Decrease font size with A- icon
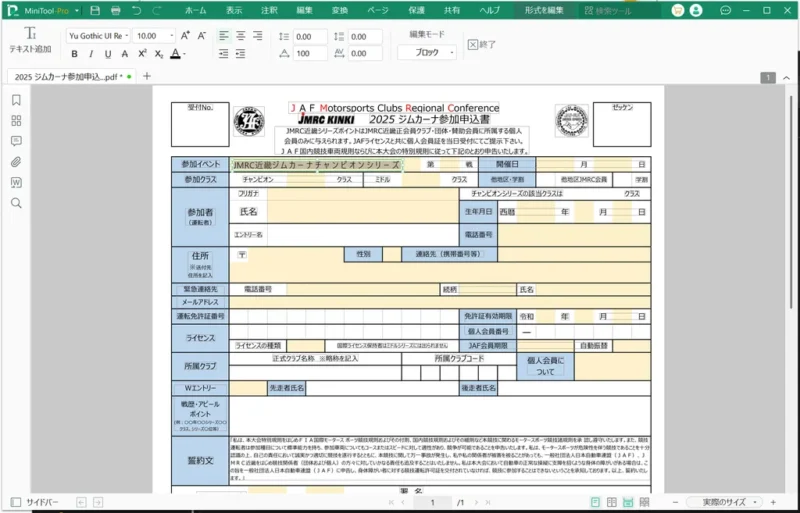800x513 pixels. coord(202,35)
